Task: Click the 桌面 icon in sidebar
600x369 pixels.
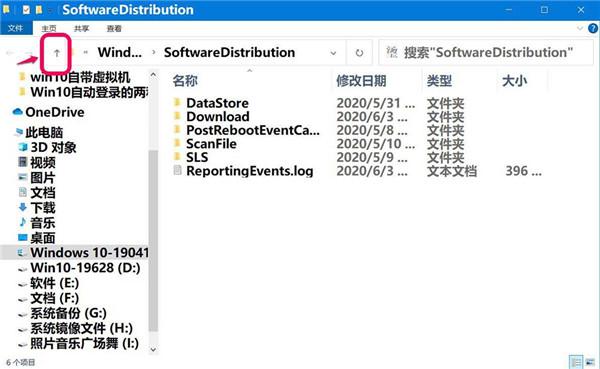Action: pyautogui.click(x=23, y=238)
